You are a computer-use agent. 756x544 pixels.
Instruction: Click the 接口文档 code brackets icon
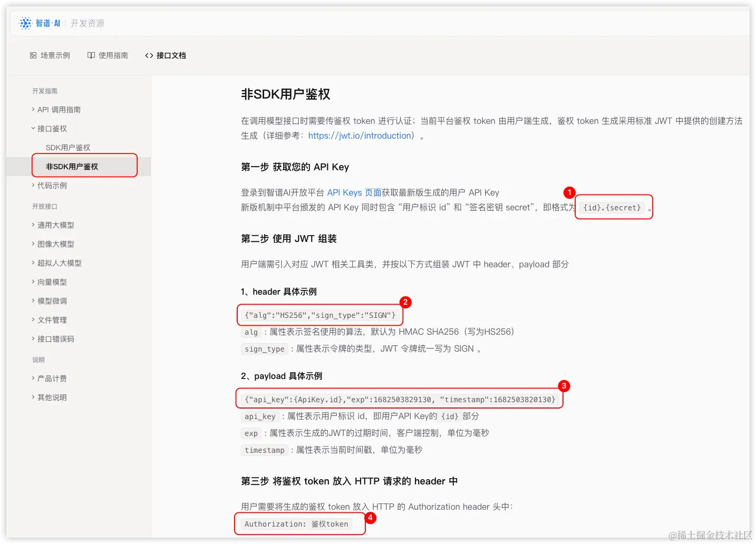(149, 55)
